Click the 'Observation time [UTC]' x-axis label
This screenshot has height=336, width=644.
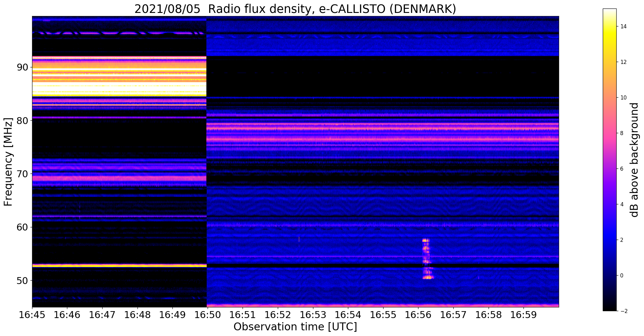[295, 327]
